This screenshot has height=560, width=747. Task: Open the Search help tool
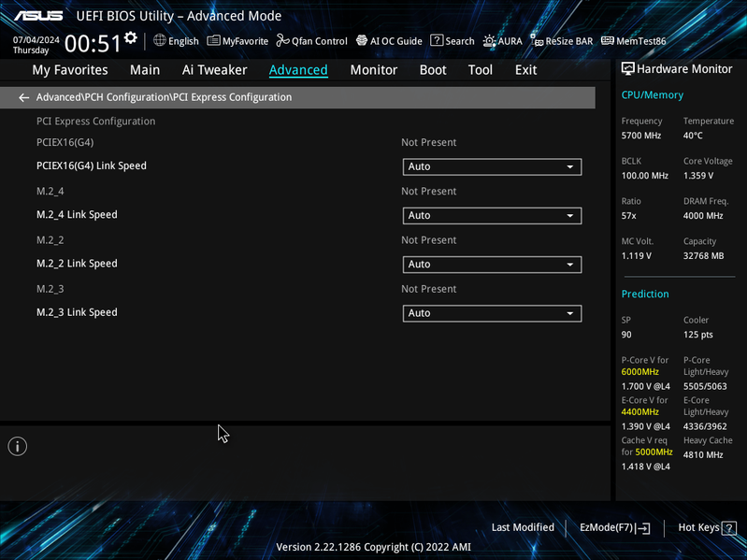[453, 41]
